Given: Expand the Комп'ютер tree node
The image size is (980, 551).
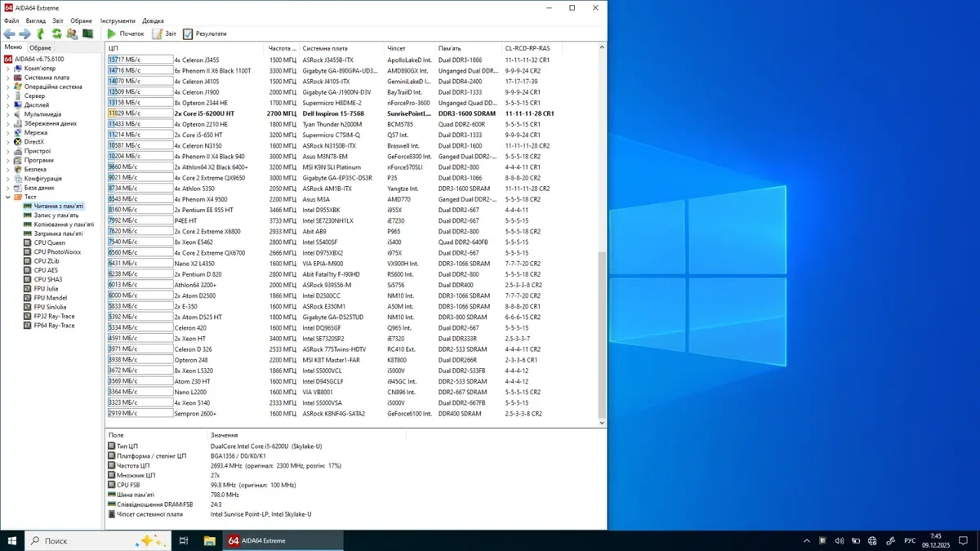Looking at the screenshot, I should (x=8, y=69).
